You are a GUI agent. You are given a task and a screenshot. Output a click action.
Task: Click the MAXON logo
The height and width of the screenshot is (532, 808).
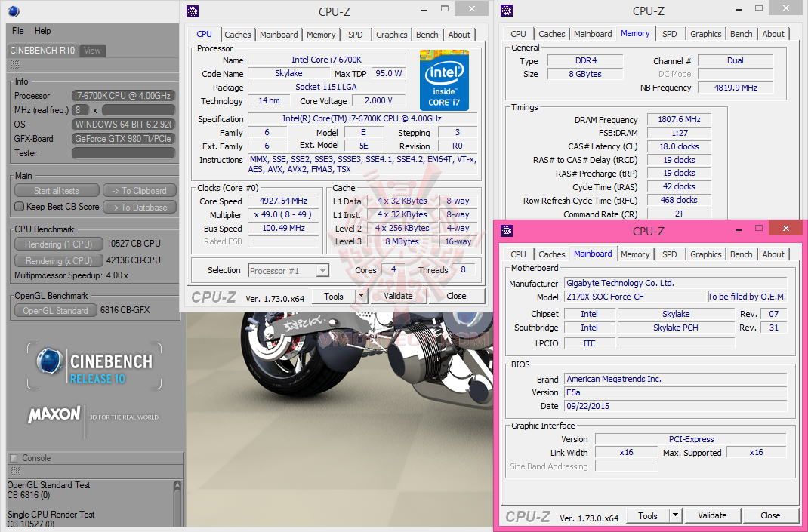[54, 414]
